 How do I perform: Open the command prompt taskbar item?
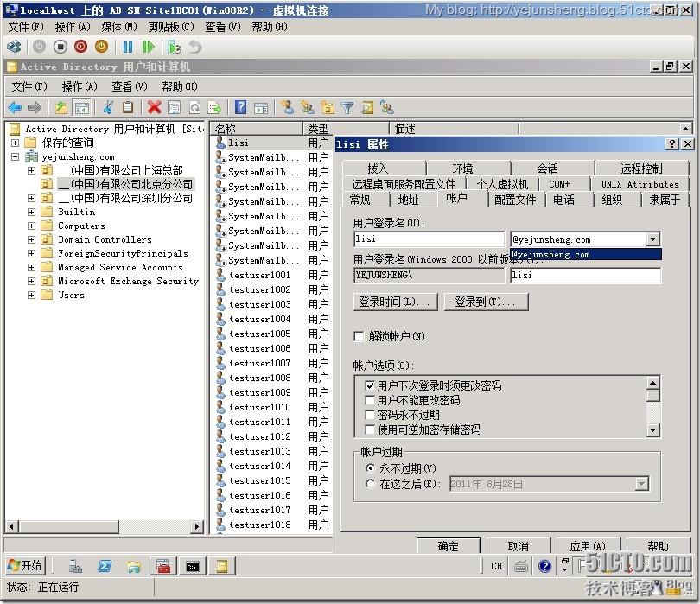pyautogui.click(x=193, y=566)
